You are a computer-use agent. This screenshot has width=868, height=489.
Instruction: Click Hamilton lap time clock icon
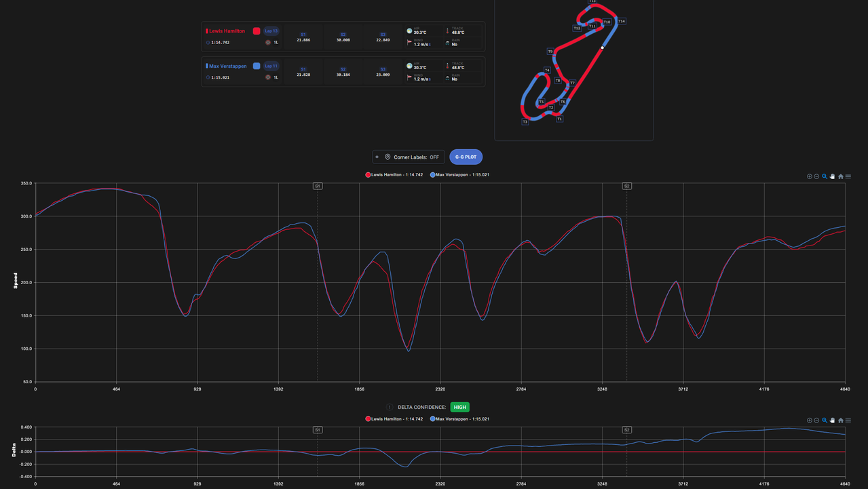click(208, 42)
